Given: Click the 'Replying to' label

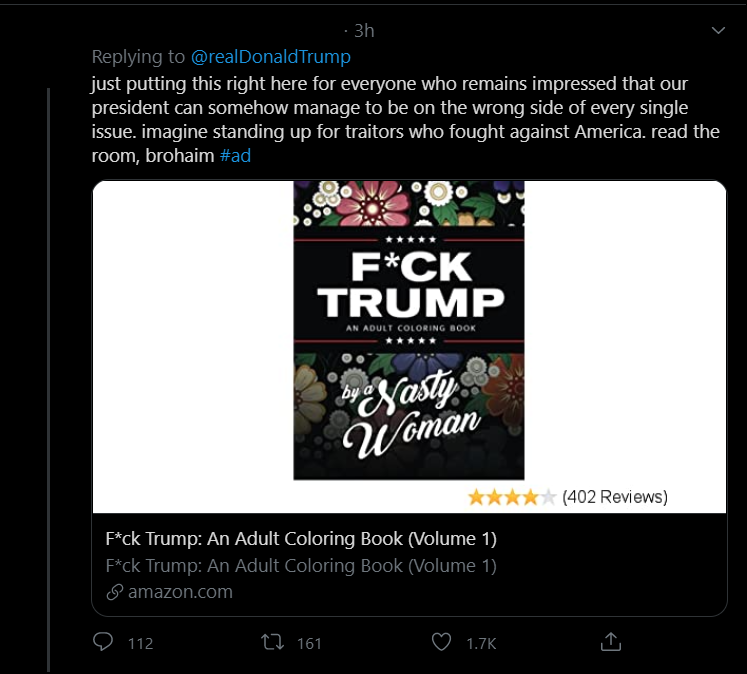Looking at the screenshot, I should 139,57.
